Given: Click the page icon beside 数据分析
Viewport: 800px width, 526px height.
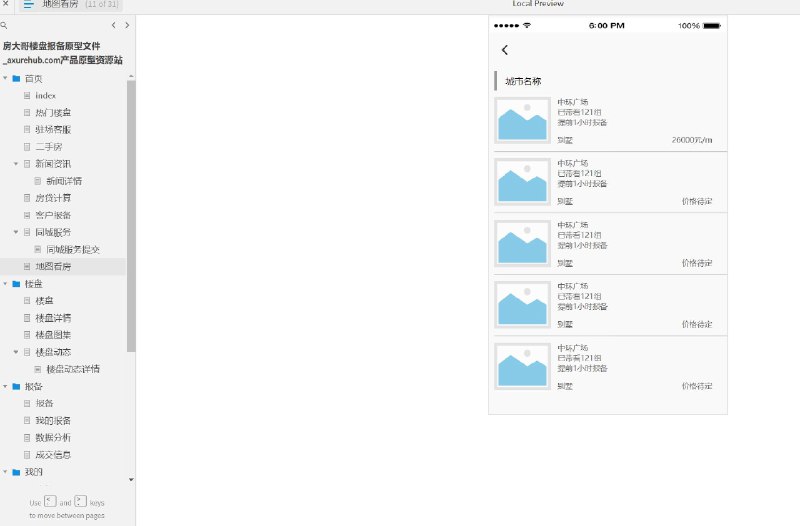Looking at the screenshot, I should tap(27, 438).
